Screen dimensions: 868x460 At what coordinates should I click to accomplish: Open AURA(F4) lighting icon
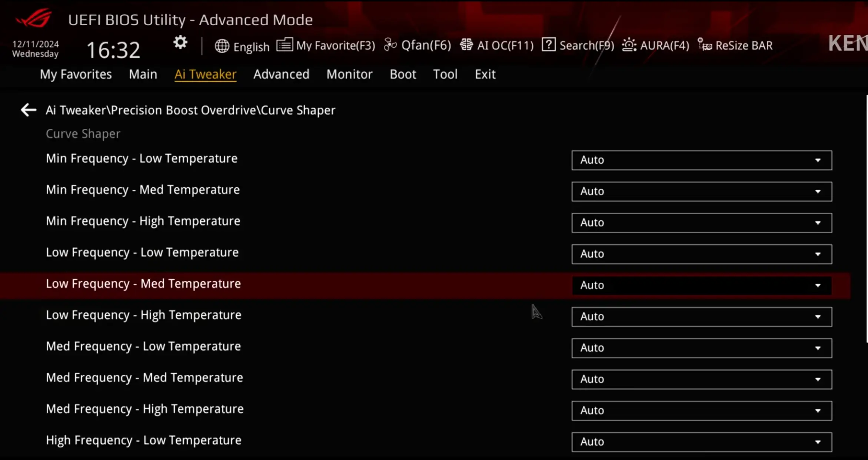629,45
